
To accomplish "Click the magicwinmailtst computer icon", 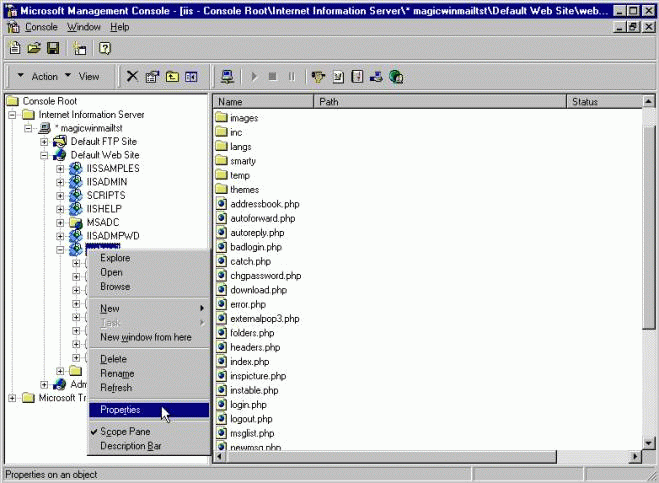I will pyautogui.click(x=44, y=128).
